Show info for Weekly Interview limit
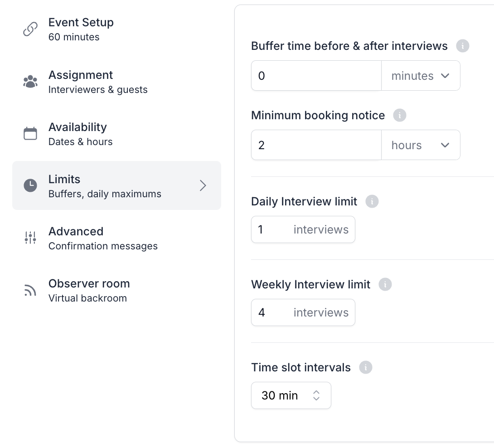 (x=385, y=284)
